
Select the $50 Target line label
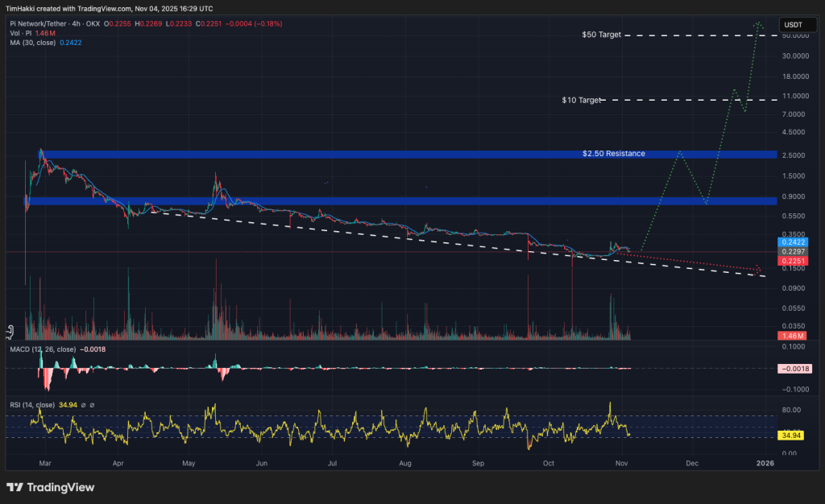(x=601, y=35)
